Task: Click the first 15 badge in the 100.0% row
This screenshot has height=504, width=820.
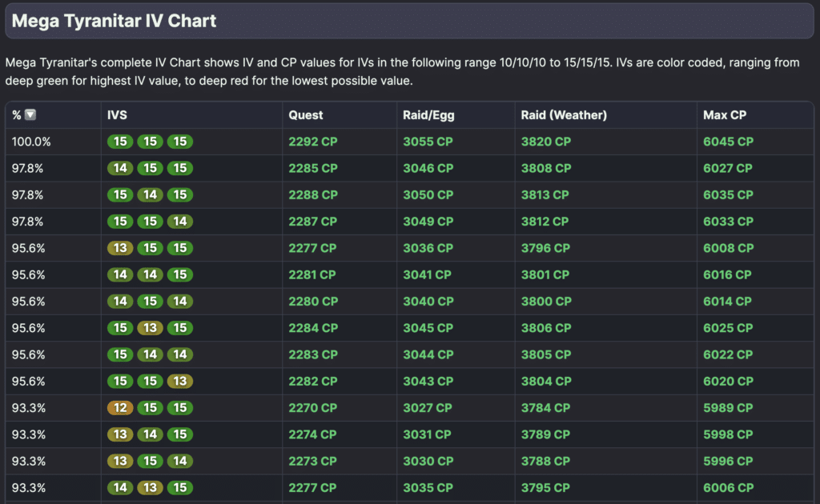Action: (121, 142)
